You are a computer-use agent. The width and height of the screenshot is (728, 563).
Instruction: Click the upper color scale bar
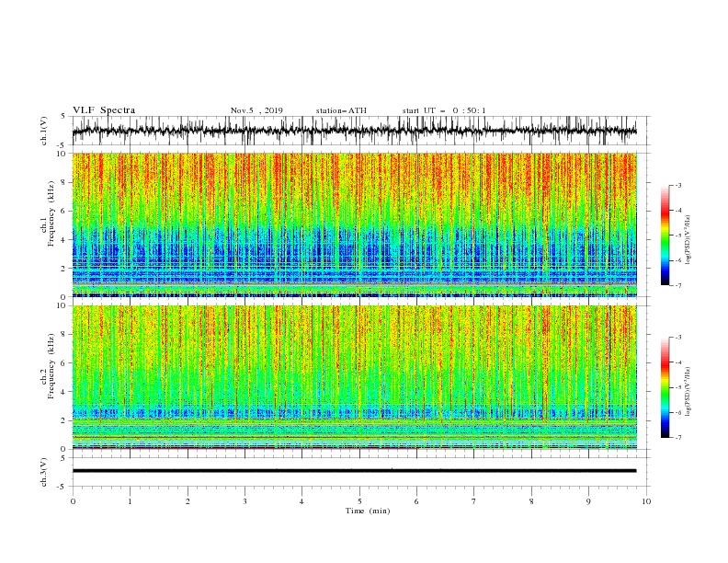(665, 236)
